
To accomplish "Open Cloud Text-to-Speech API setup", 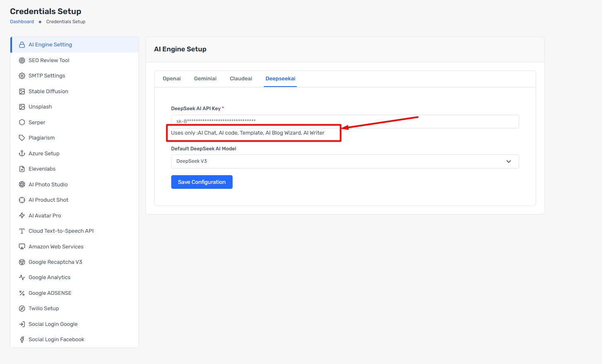I will click(x=75, y=231).
